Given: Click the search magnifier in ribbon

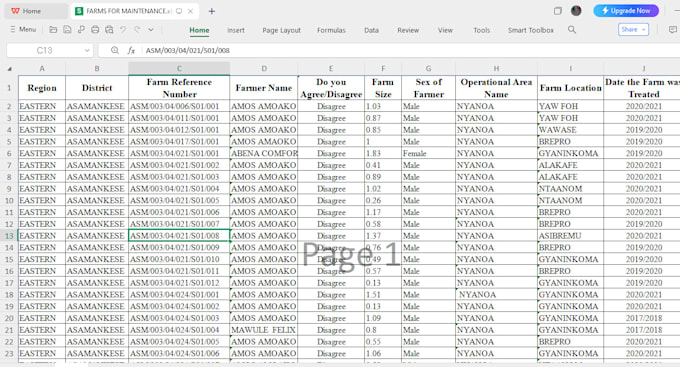Looking at the screenshot, I should point(572,29).
